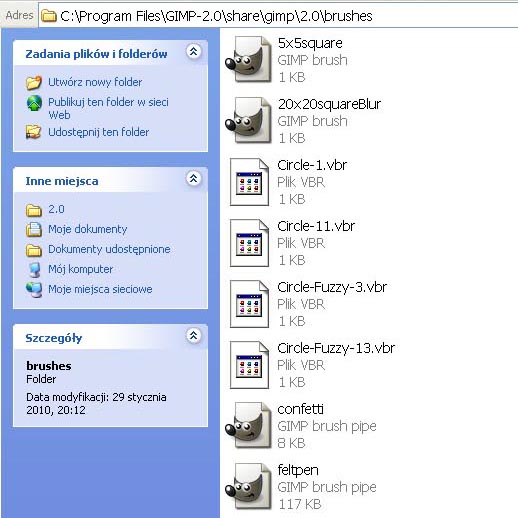The height and width of the screenshot is (518, 518).
Task: Collapse the Inne miejsca panel
Action: click(x=194, y=179)
